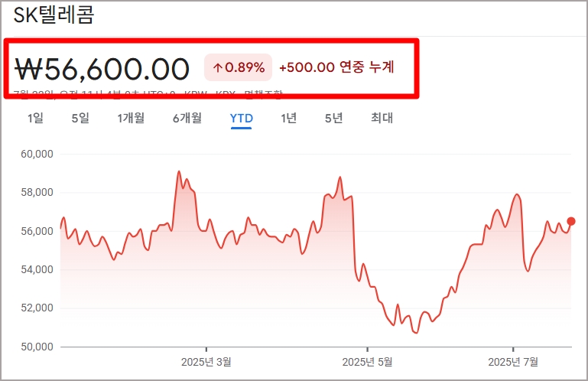Click the 2025년 3월 axis label
Screen dimensions: 588x381
[x=206, y=362]
